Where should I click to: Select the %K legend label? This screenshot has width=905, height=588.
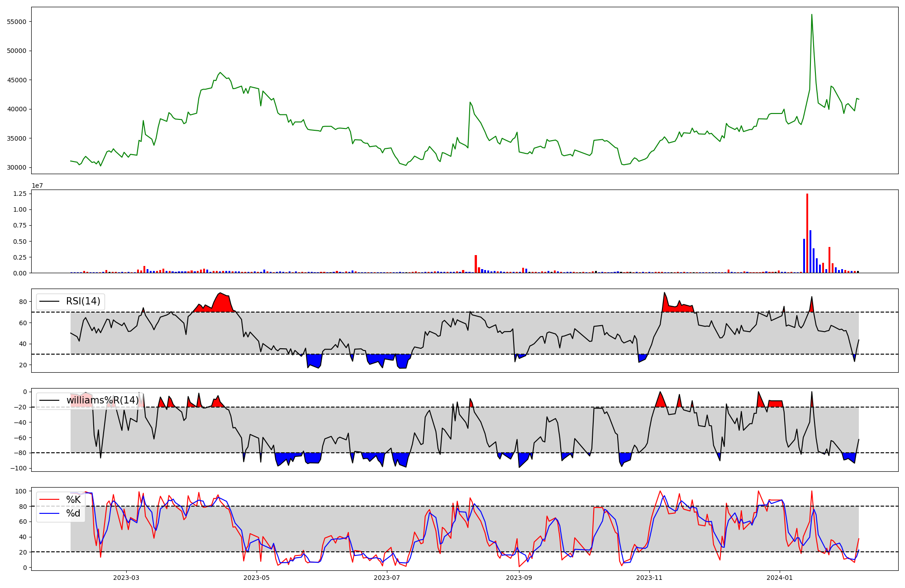click(73, 499)
